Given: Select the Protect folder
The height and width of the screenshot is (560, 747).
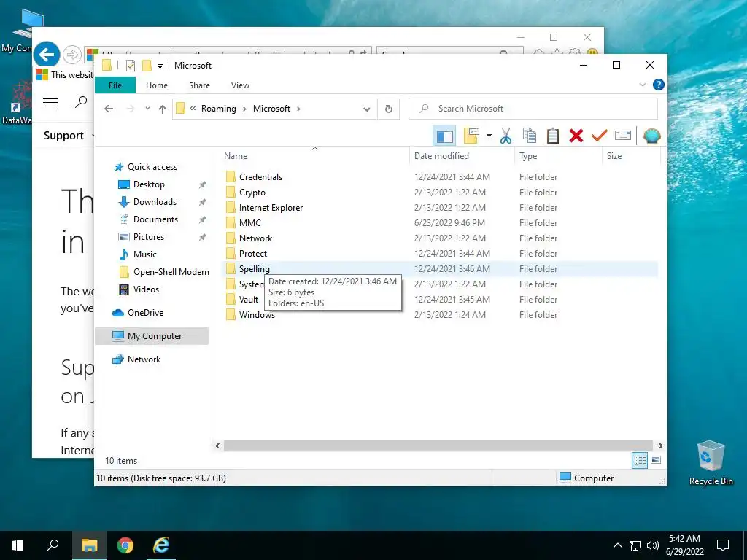Looking at the screenshot, I should click(x=253, y=253).
